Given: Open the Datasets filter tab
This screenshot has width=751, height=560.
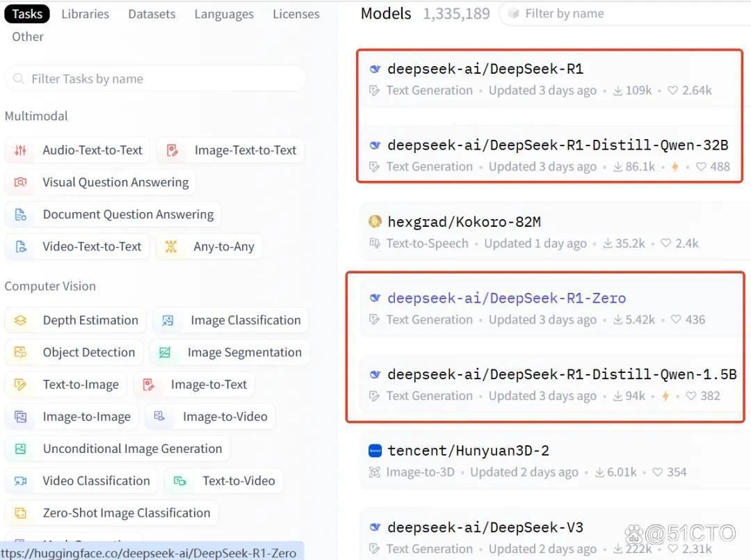Looking at the screenshot, I should click(x=152, y=14).
